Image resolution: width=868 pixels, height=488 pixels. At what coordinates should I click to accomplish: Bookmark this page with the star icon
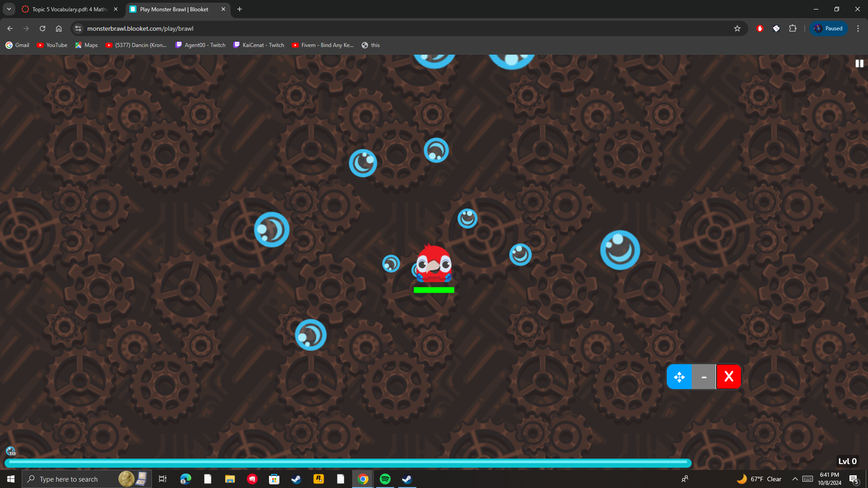tap(737, 28)
